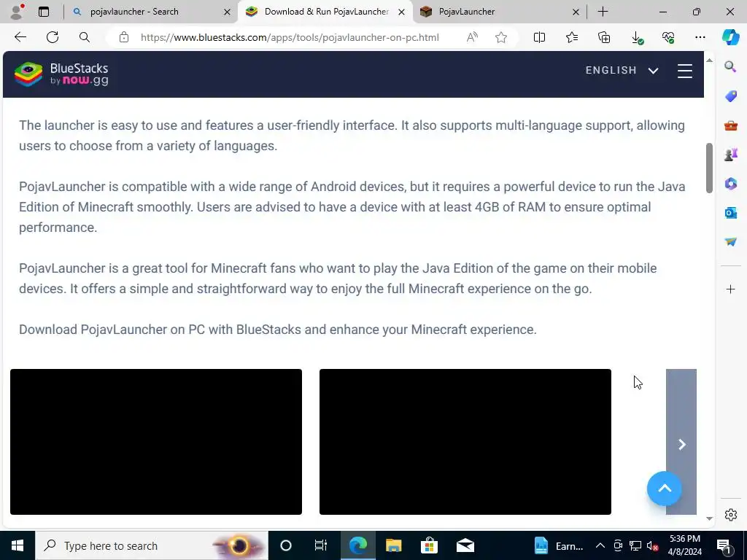This screenshot has height=560, width=747.
Task: Open sidebar Shopping tag icon
Action: (730, 96)
